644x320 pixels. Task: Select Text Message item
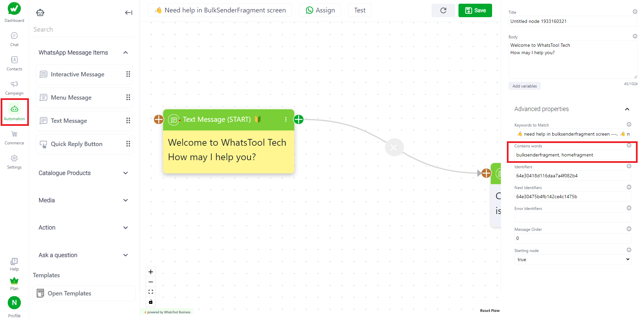click(84, 121)
